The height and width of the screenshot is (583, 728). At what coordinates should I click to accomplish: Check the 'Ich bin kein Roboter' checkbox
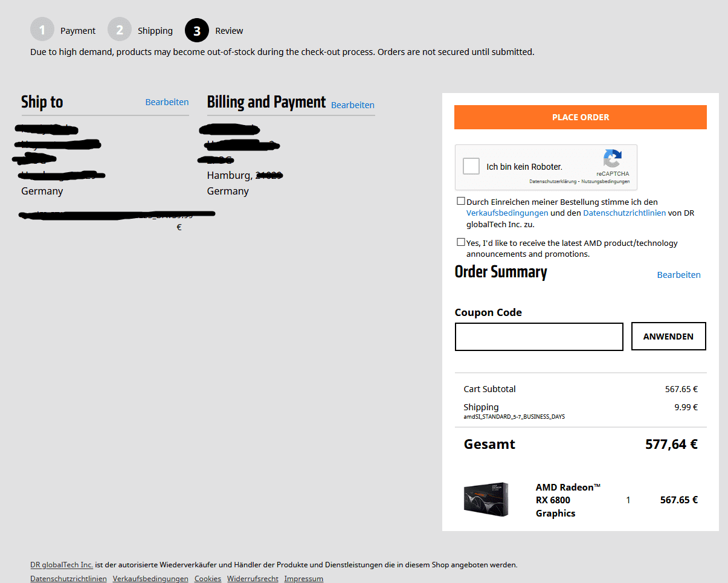tap(471, 167)
